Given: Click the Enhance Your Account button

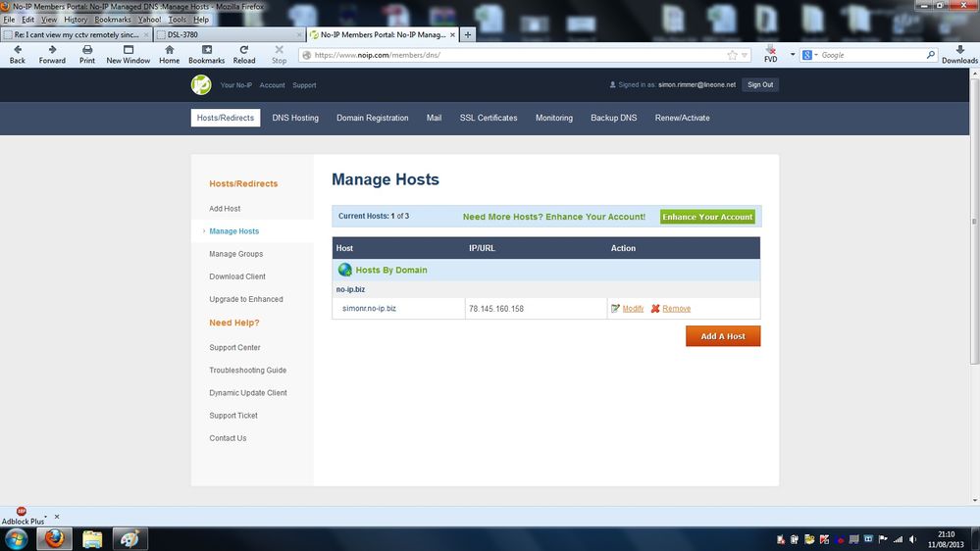Looking at the screenshot, I should [707, 217].
